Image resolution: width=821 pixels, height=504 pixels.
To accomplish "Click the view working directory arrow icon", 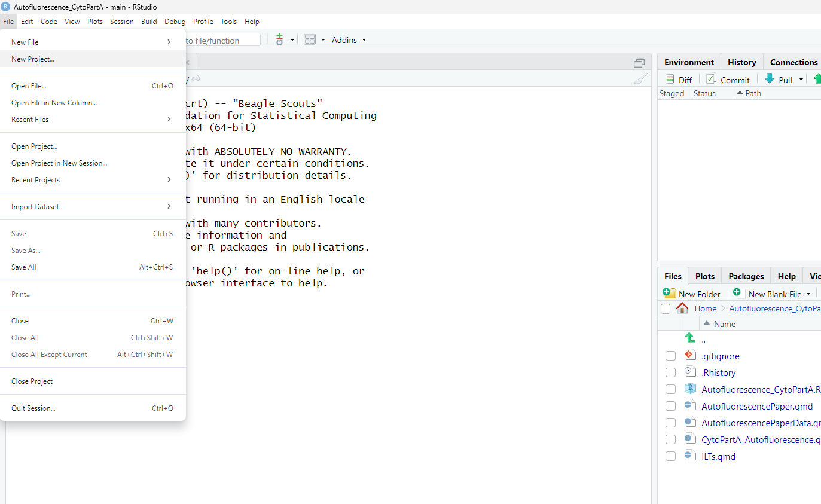I will [196, 79].
